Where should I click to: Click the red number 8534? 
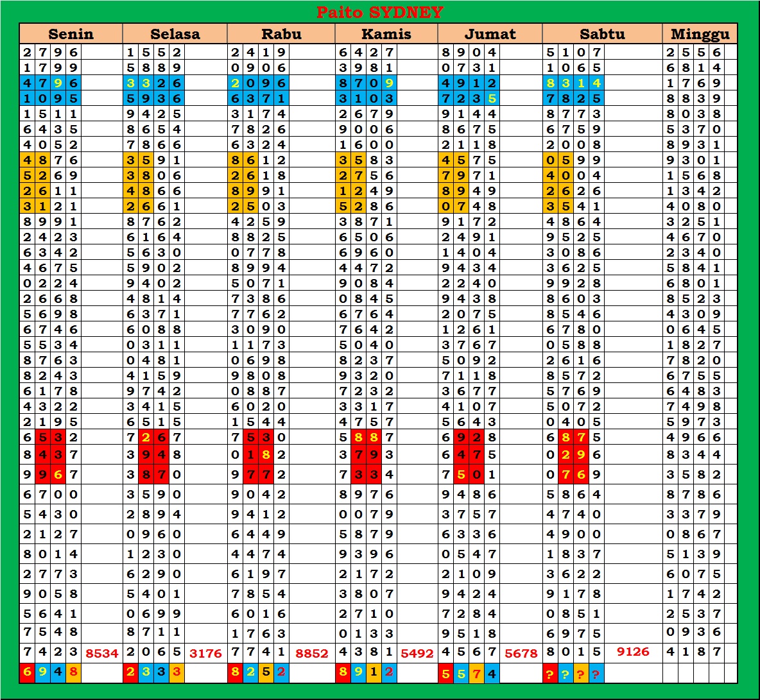click(x=102, y=653)
